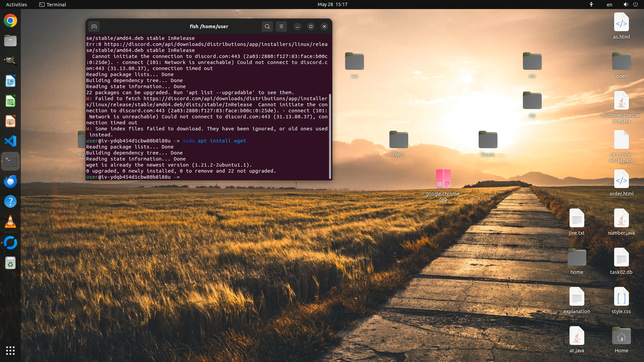644x362 pixels.
Task: Launch Thunderbird mail from dock
Action: [10, 181]
